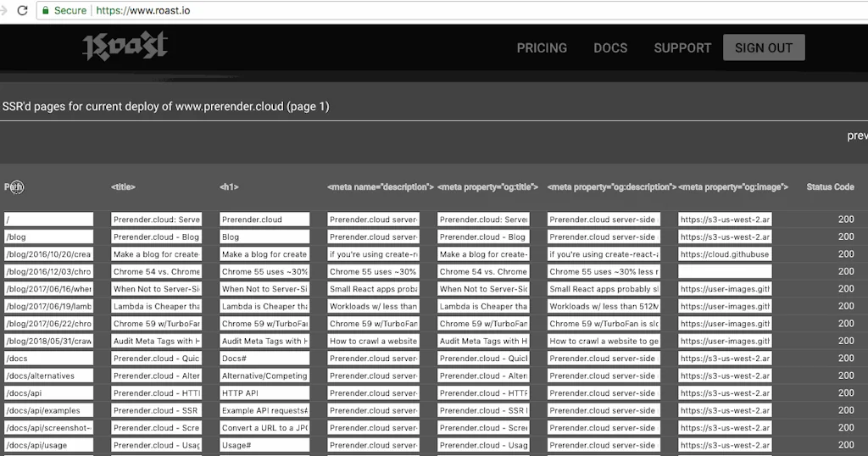Click the Status Code column header
Image resolution: width=868 pixels, height=456 pixels.
click(x=830, y=187)
